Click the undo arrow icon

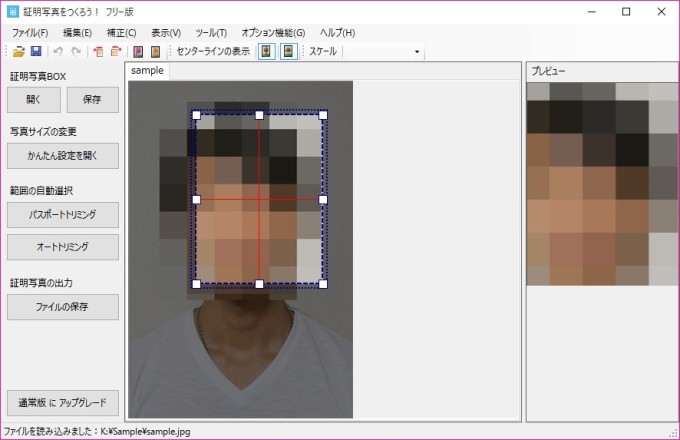[59, 51]
